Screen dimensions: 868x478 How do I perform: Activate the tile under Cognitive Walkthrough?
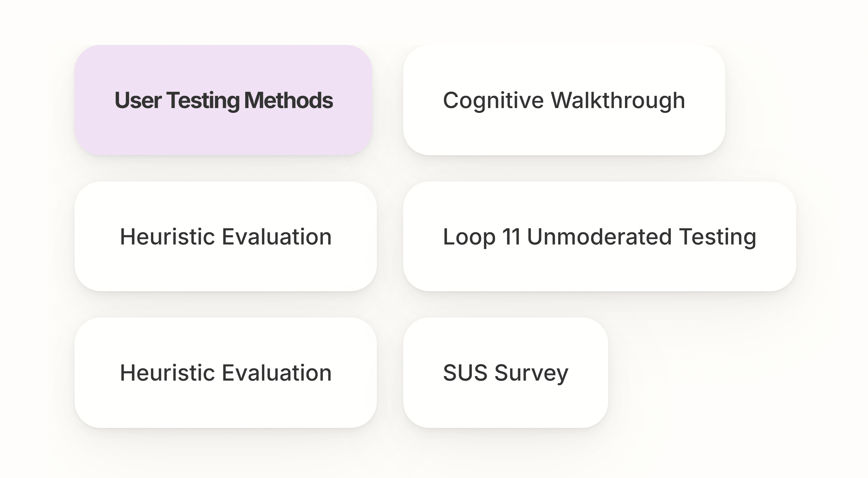point(600,236)
